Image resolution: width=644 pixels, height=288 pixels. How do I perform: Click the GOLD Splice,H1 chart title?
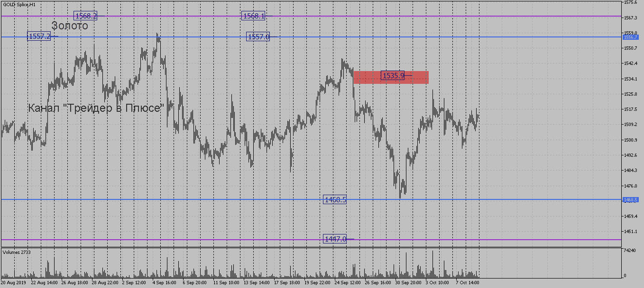pos(19,4)
